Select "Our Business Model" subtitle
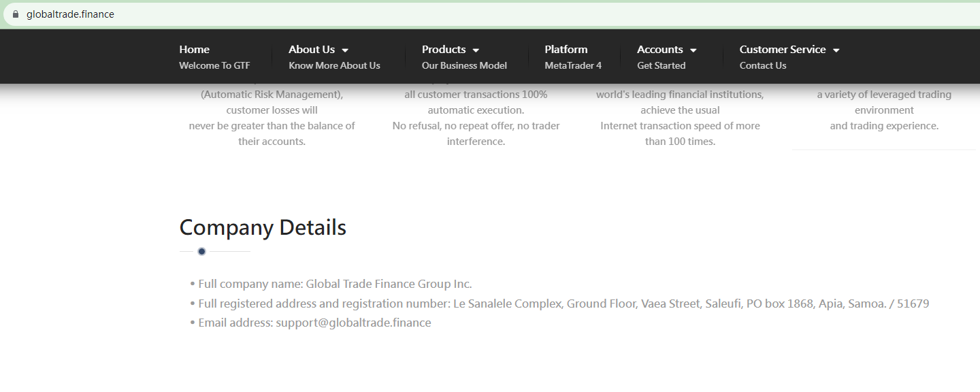The image size is (980, 392). click(x=464, y=65)
